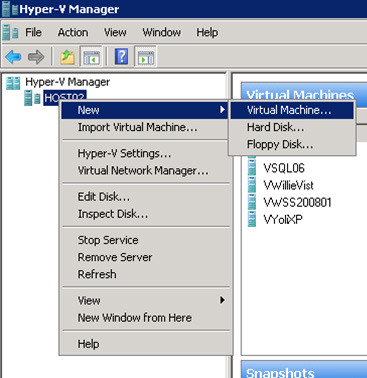Choose Hard Disk... from New submenu
367x378 pixels.
point(292,127)
